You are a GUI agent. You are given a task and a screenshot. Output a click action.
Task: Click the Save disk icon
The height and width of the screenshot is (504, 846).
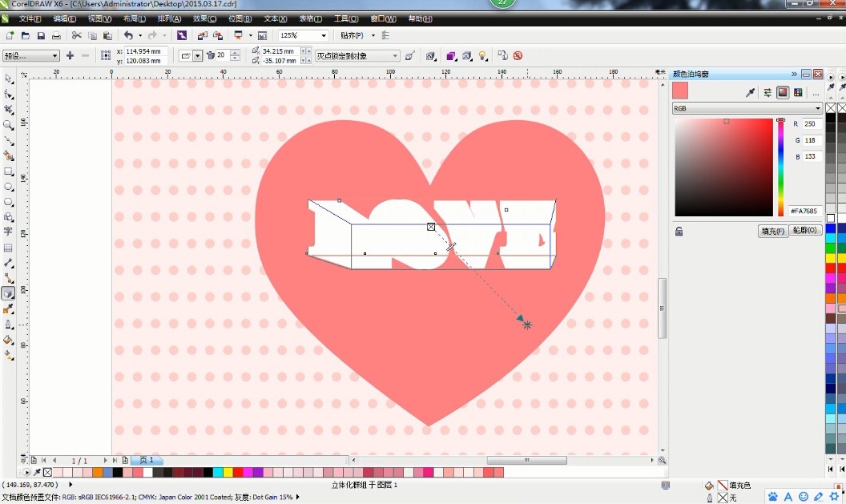pyautogui.click(x=41, y=36)
